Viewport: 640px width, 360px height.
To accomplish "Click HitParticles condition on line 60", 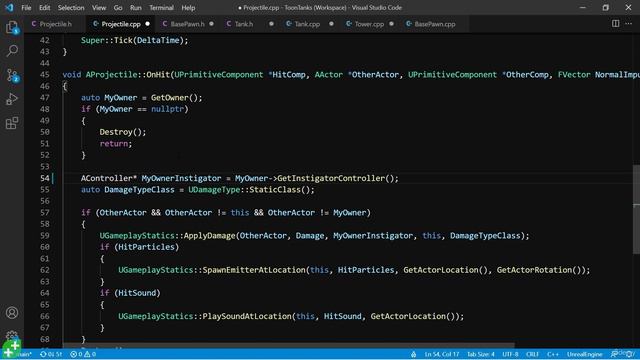I will coord(146,247).
